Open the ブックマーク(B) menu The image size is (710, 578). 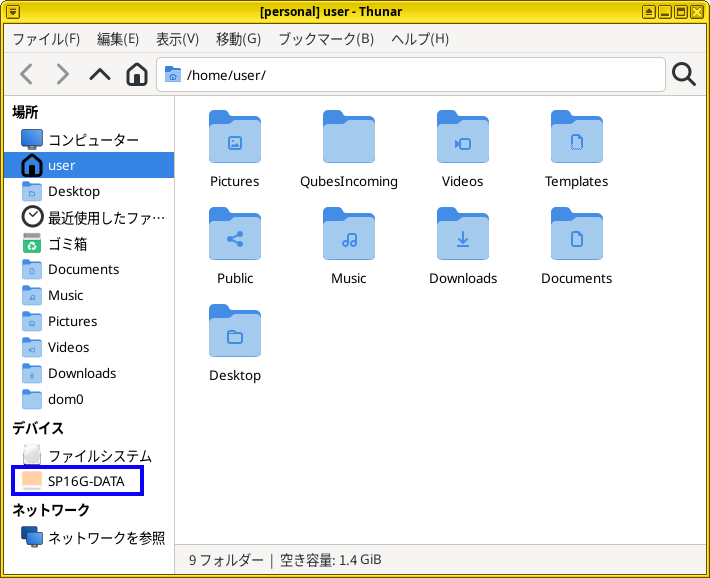point(326,39)
